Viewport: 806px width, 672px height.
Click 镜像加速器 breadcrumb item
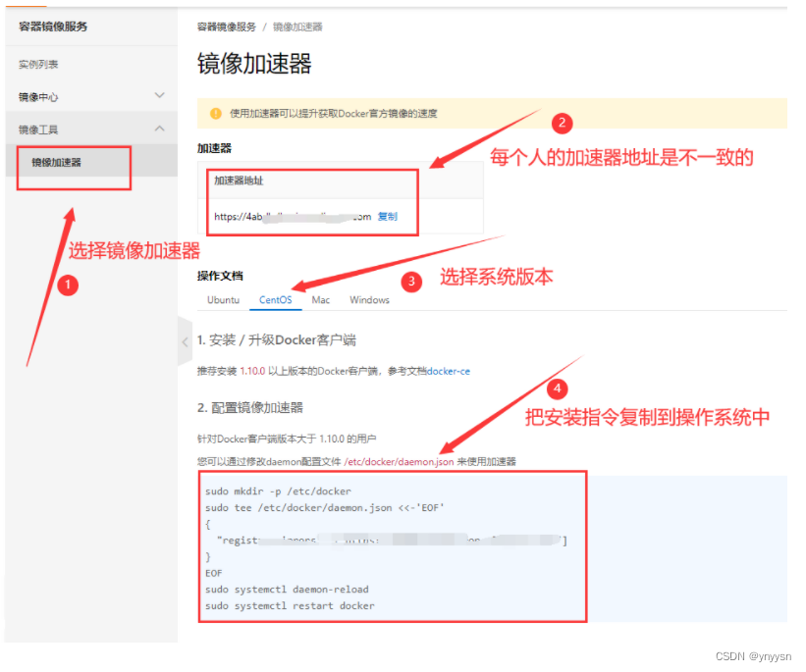point(297,26)
